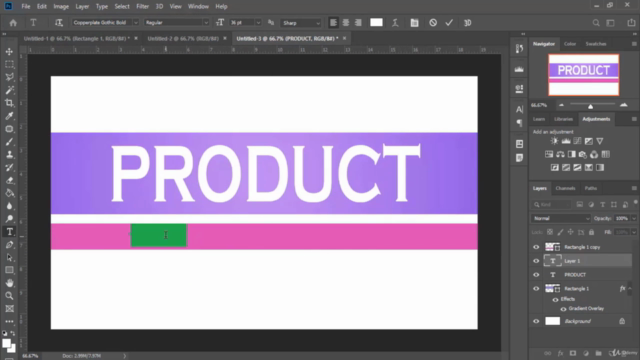Hide the Layer 1 text layer
The height and width of the screenshot is (360, 640).
536,261
